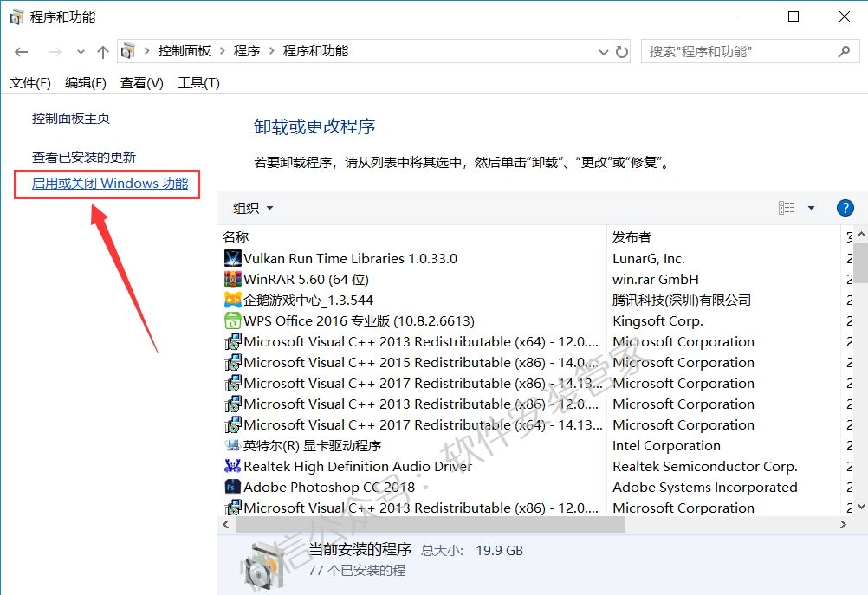Select Visual C++ 2015 x86 installer icon
The width and height of the screenshot is (868, 595).
(232, 362)
